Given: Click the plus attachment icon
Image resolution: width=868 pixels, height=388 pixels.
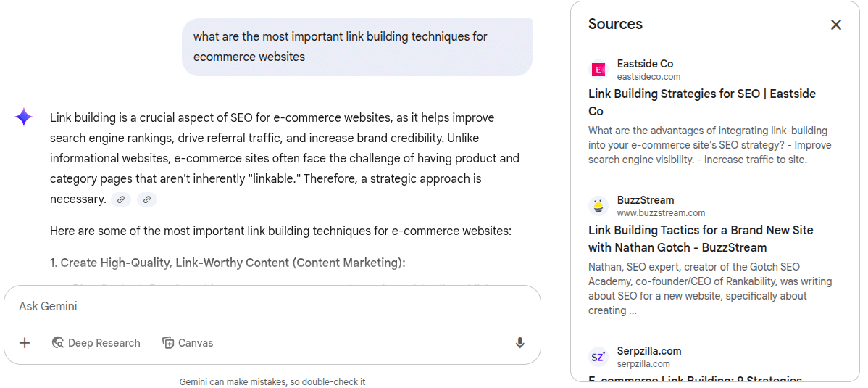Looking at the screenshot, I should [25, 343].
